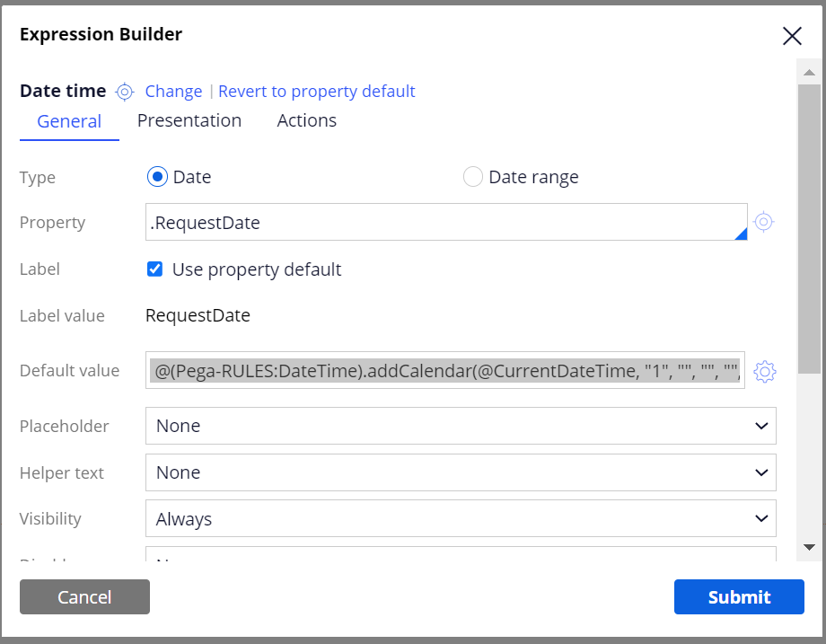The image size is (826, 644).
Task: Click the gear icon beside the Property field
Action: (764, 221)
